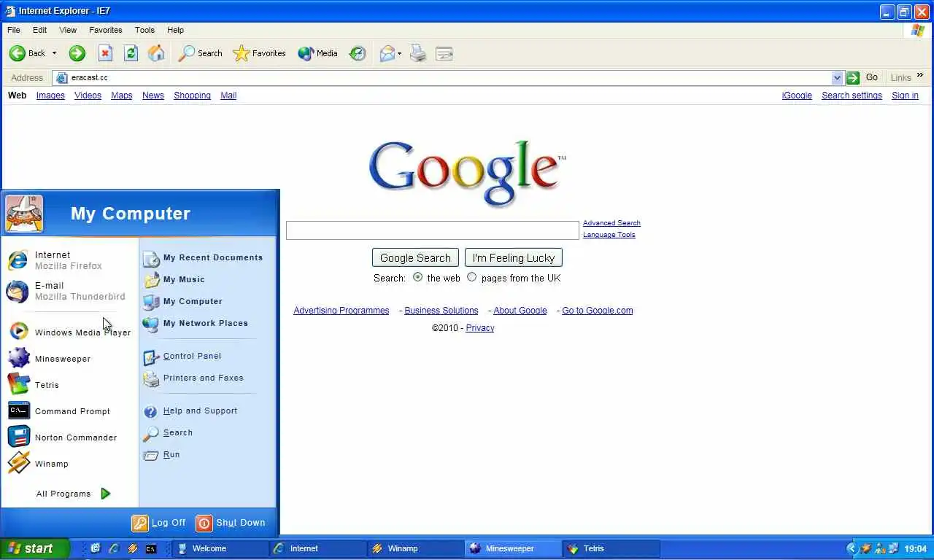The image size is (934, 560).
Task: Follow the Advanced Search link
Action: (611, 223)
